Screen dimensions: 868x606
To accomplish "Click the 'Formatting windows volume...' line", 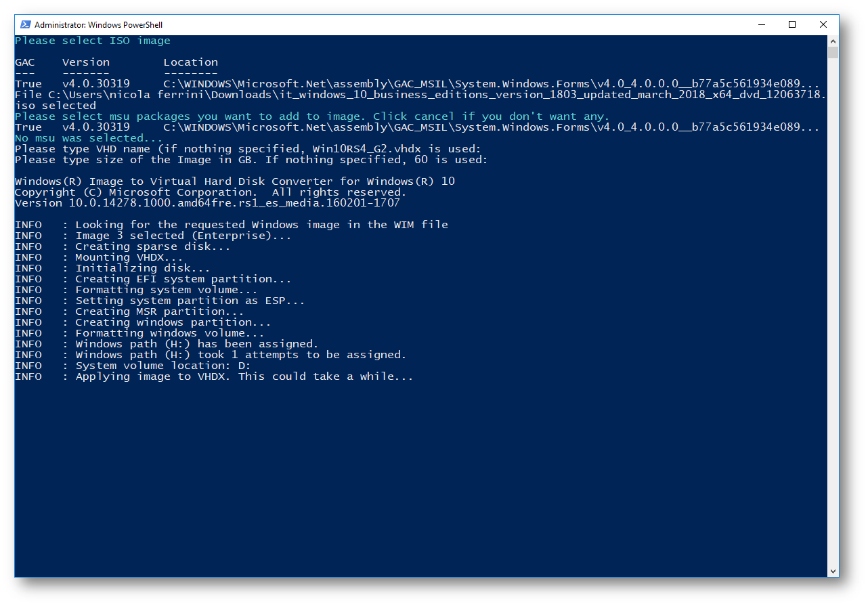I will point(139,333).
